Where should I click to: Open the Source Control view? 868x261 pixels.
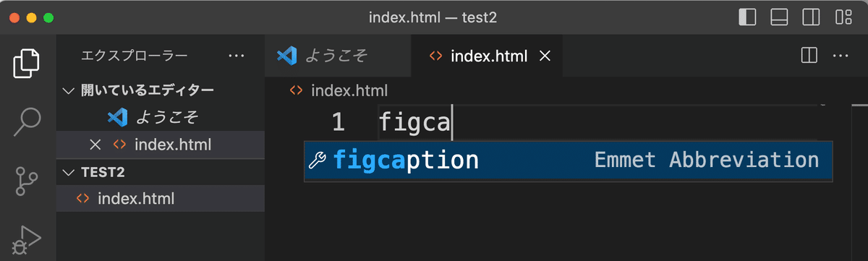27,181
